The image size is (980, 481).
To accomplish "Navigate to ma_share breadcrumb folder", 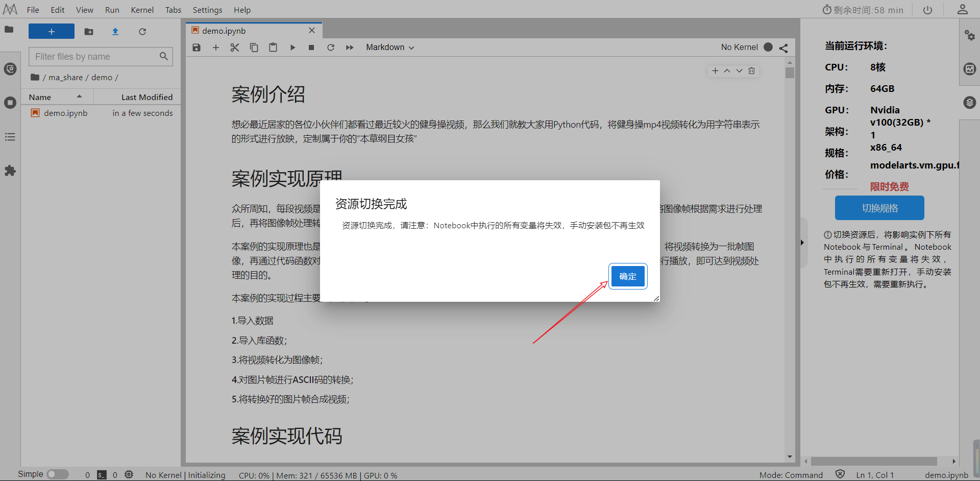I will pos(66,78).
